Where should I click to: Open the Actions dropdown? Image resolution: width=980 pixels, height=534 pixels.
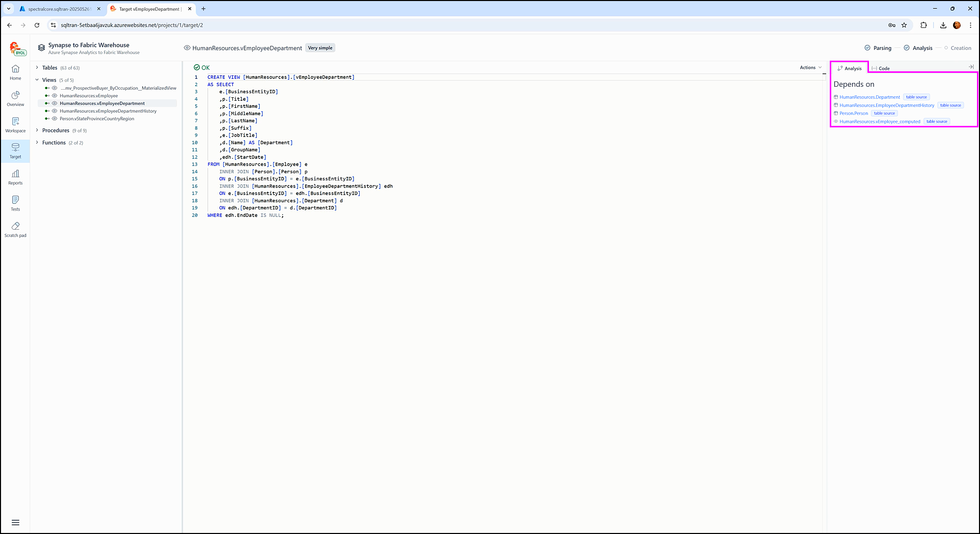(x=810, y=68)
